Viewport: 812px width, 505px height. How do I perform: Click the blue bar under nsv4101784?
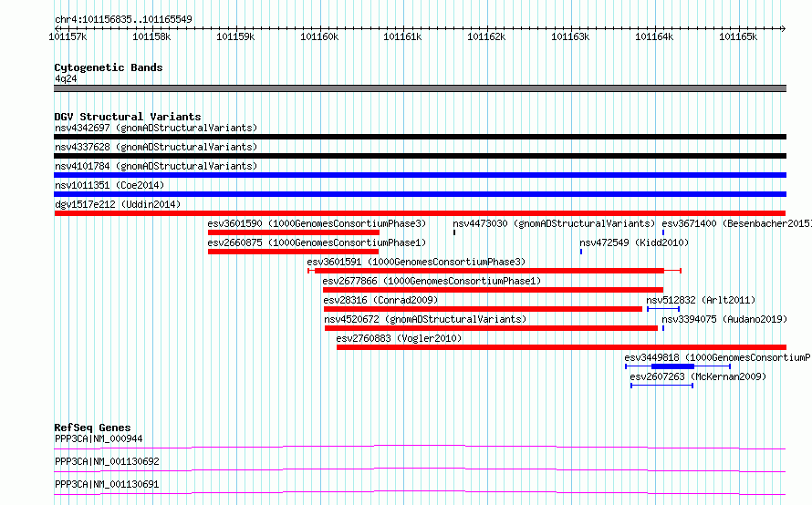click(x=420, y=175)
